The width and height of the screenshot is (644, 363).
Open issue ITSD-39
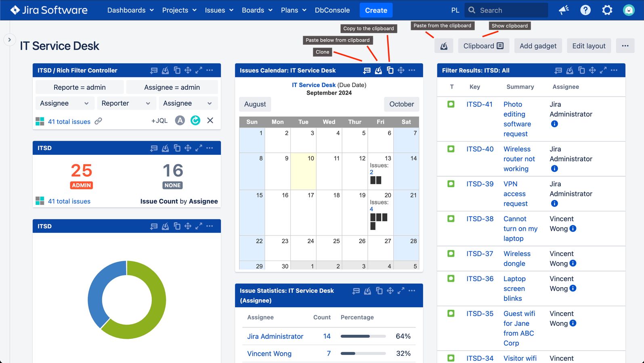point(480,184)
